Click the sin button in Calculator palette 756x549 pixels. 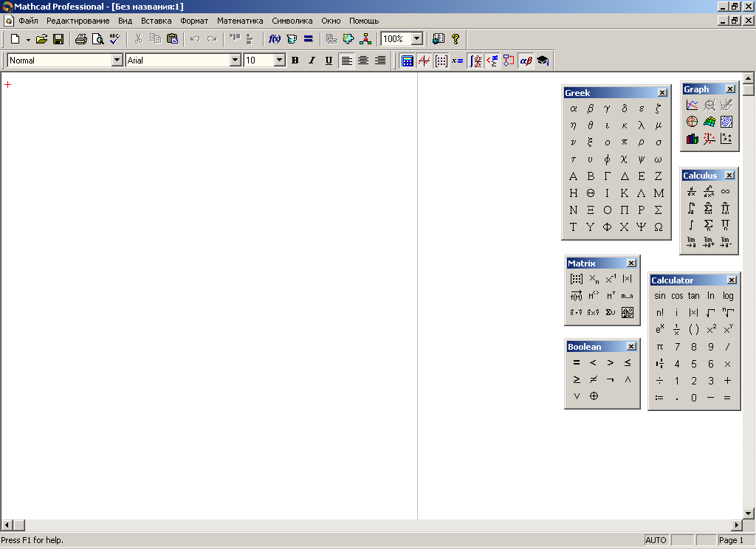[x=660, y=296]
